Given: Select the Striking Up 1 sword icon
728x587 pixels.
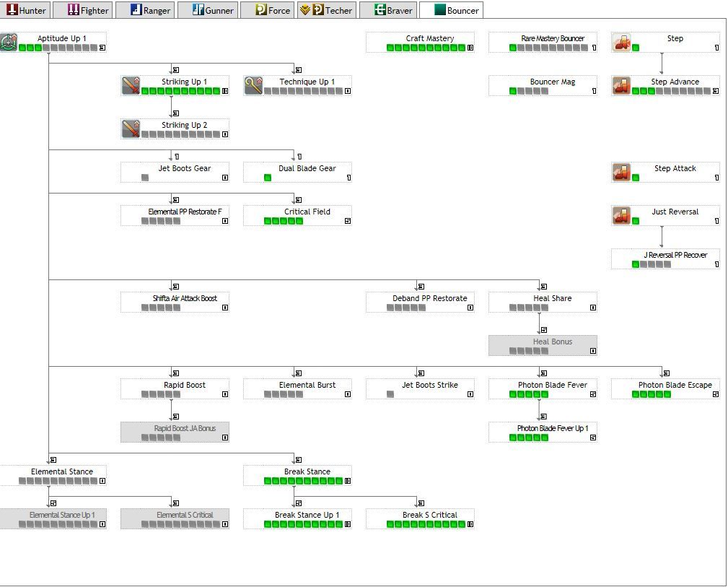Looking at the screenshot, I should tap(131, 86).
